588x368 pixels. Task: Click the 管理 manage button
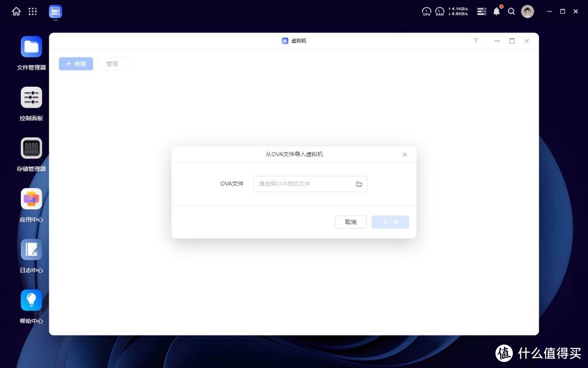pyautogui.click(x=112, y=64)
